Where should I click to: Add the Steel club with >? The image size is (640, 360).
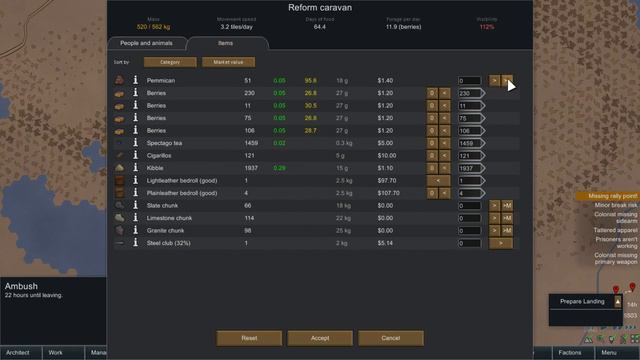[x=501, y=243]
